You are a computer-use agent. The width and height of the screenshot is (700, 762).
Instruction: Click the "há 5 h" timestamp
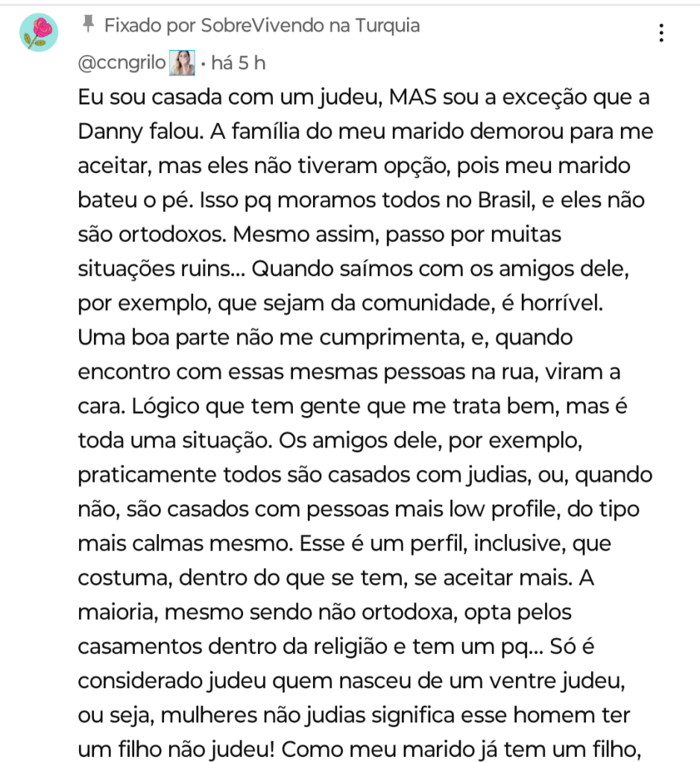238,63
